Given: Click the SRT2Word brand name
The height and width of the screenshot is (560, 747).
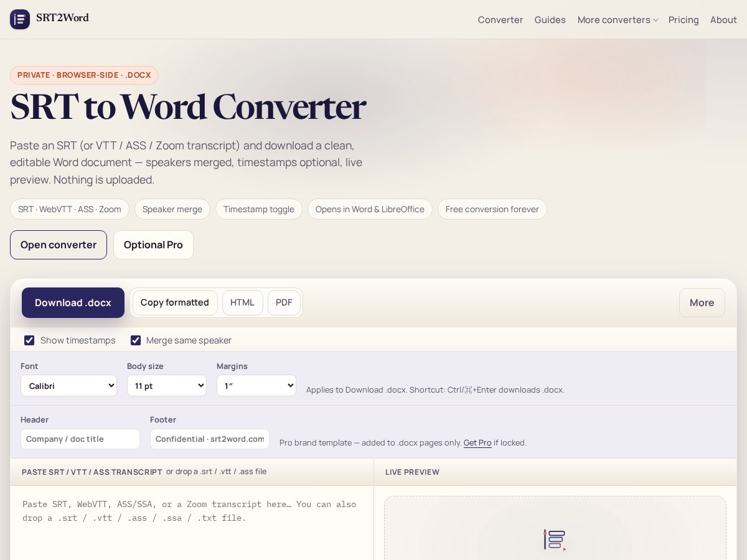Looking at the screenshot, I should click(62, 18).
